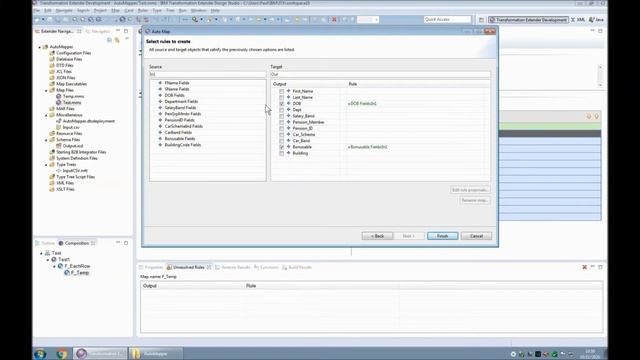Image resolution: width=640 pixels, height=360 pixels.
Task: Click the Cancel button
Action: coord(476,236)
